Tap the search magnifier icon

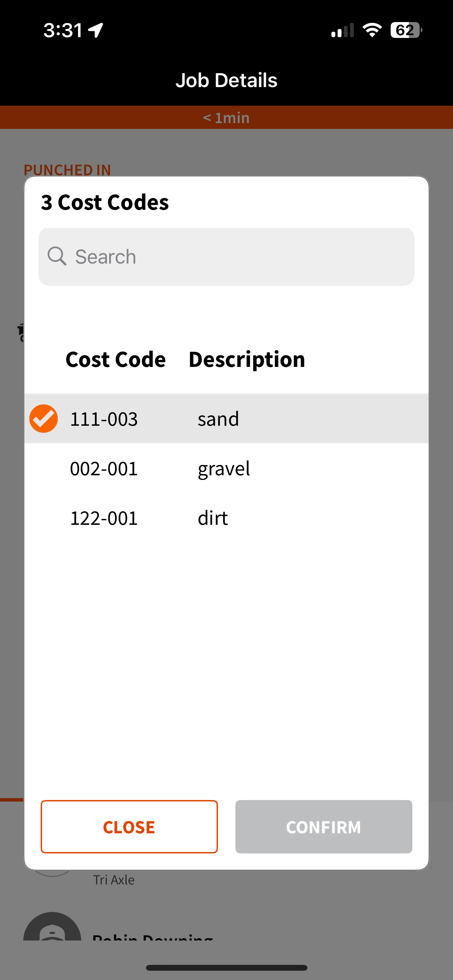click(57, 256)
